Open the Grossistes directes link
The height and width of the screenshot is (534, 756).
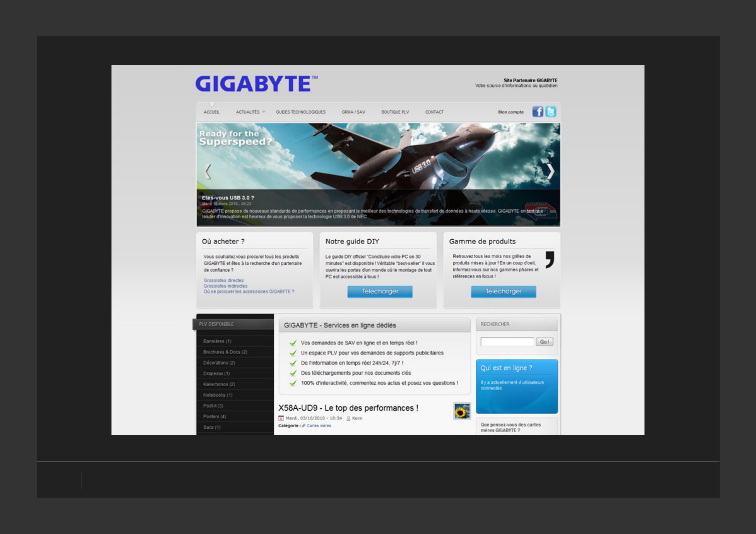(224, 280)
